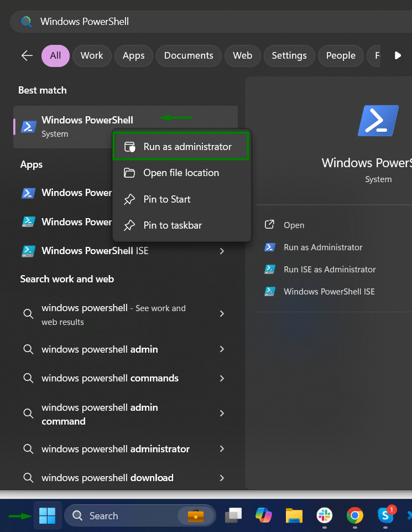Open Slack from the taskbar
The image size is (412, 532).
[324, 515]
